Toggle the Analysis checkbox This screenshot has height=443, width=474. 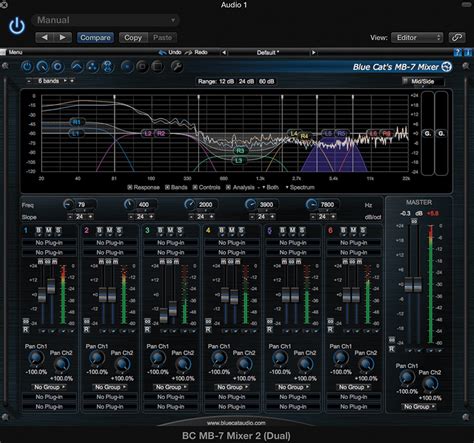pos(228,187)
